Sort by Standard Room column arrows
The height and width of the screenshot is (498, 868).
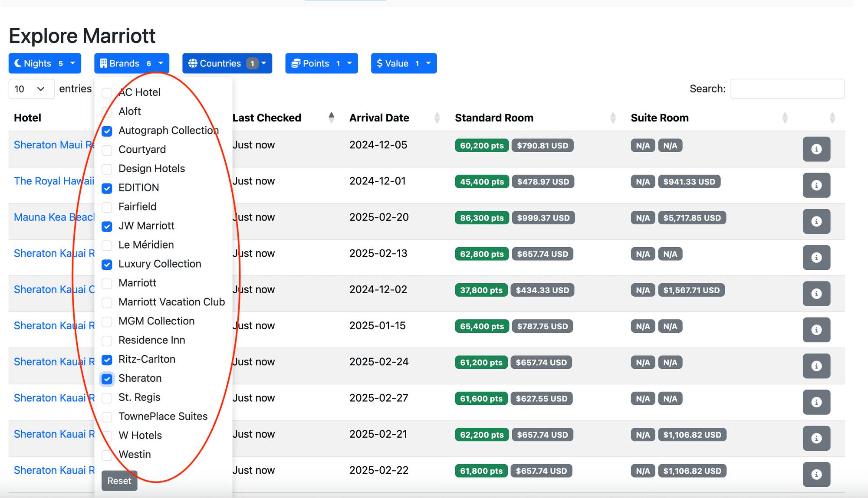pos(613,118)
